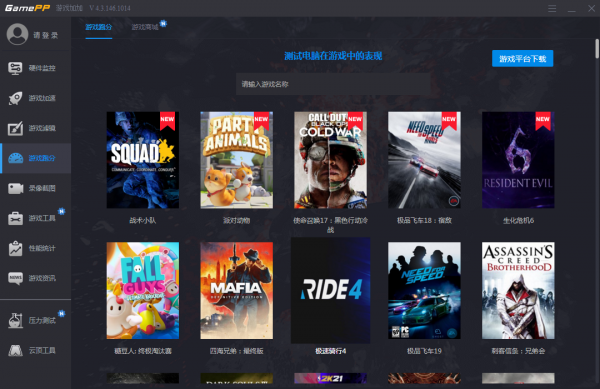
Task: Focus the game name search field
Action: pyautogui.click(x=333, y=84)
